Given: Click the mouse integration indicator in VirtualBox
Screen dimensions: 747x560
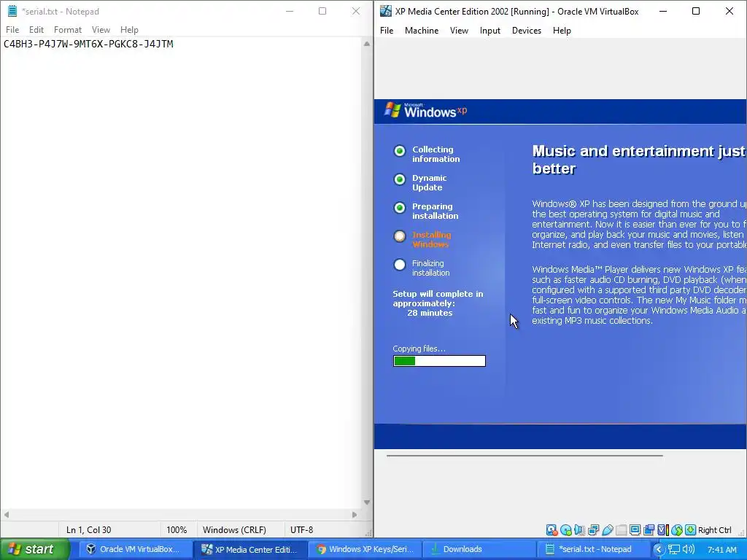Looking at the screenshot, I should pyautogui.click(x=676, y=530).
